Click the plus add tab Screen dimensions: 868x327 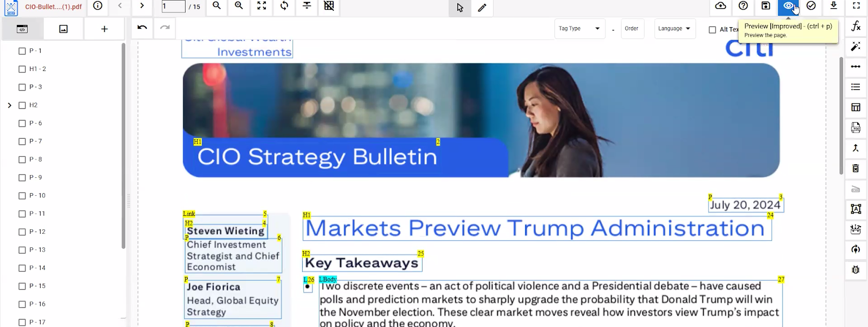click(104, 29)
